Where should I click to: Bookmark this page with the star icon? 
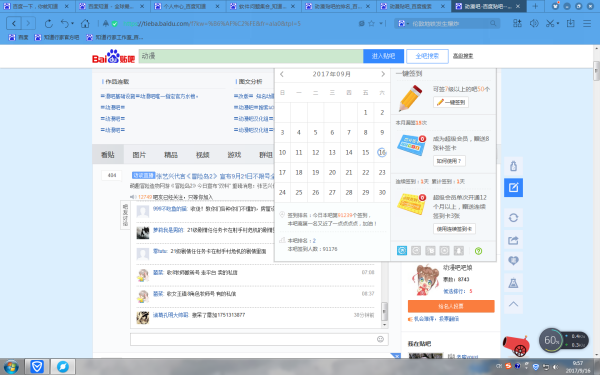371,23
